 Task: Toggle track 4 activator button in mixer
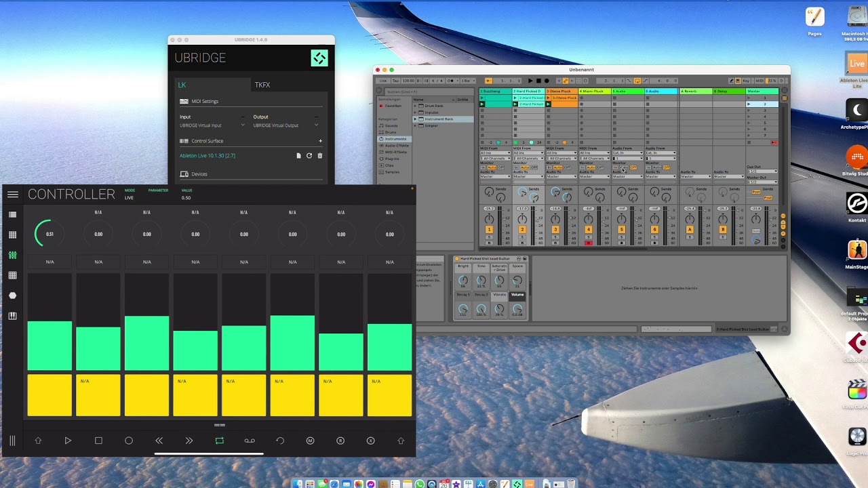pos(589,229)
